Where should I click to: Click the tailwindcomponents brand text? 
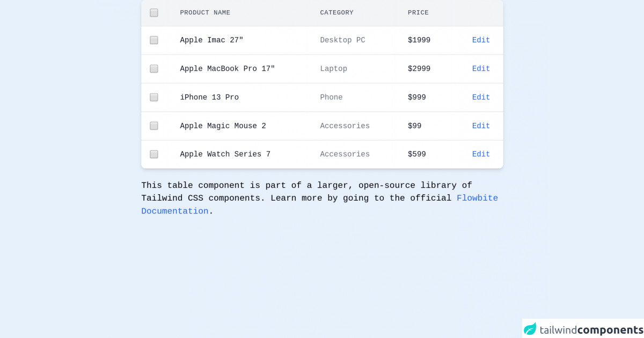(591, 330)
